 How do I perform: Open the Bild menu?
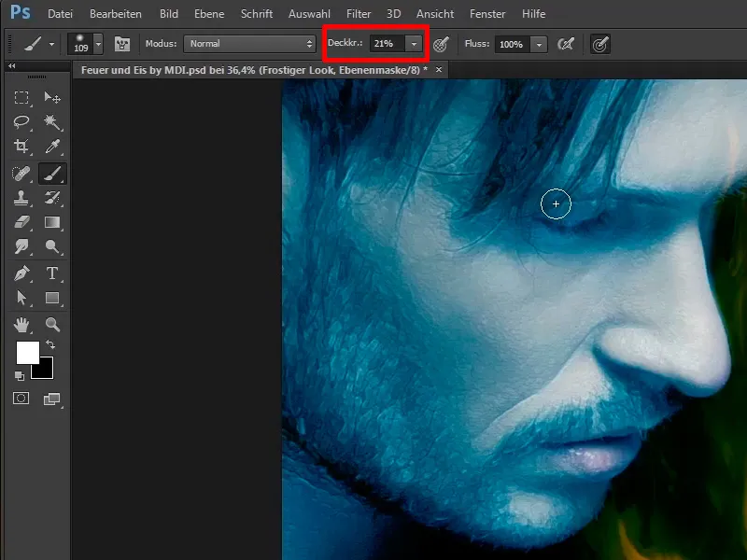[169, 14]
